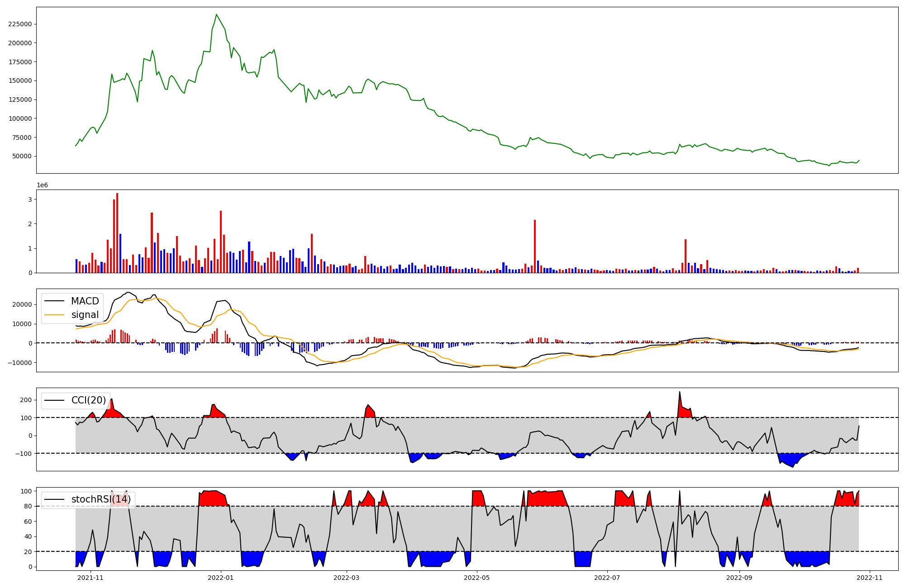Click the 50000 price axis tick label
Viewport: 905px width, 588px height.
(x=22, y=156)
